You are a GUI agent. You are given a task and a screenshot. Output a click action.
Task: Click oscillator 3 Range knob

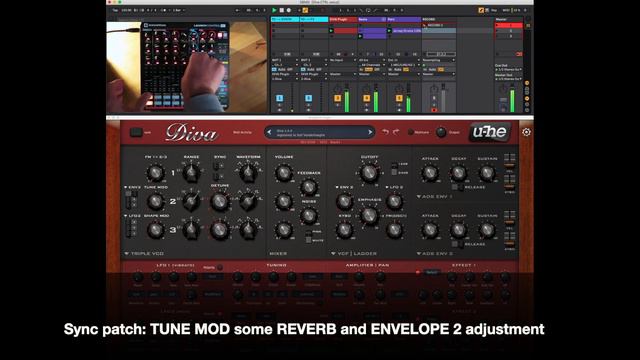pos(191,230)
